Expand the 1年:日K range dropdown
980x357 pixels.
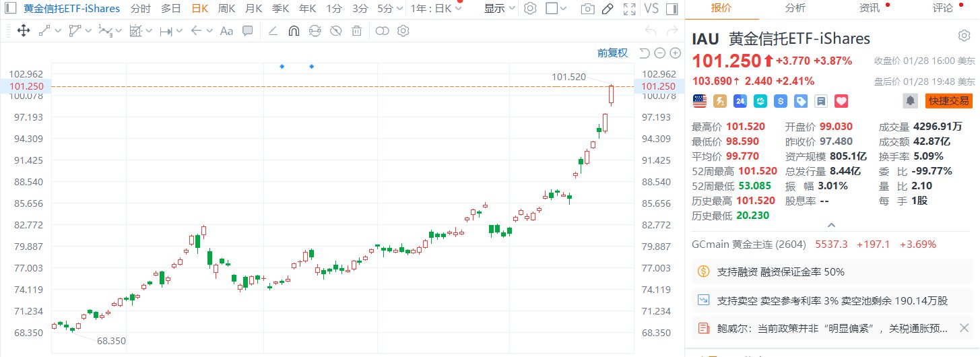tap(436, 9)
